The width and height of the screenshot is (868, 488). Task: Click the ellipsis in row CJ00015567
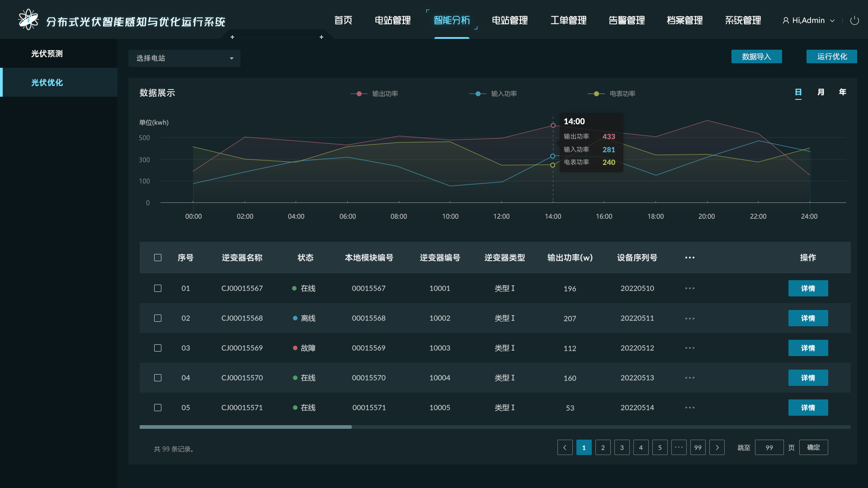(689, 288)
